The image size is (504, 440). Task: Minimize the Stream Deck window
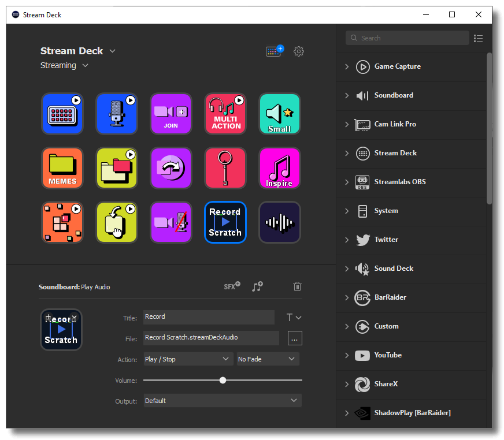coord(426,14)
